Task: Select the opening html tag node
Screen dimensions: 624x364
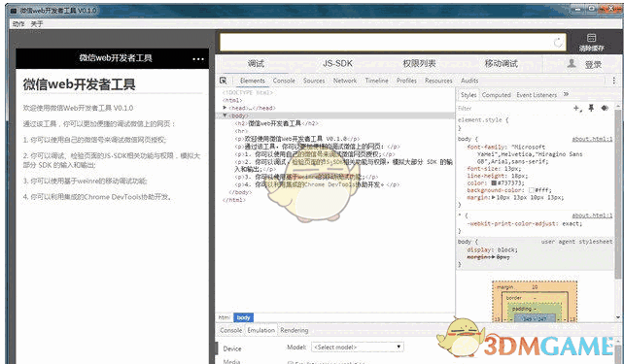Action: [232, 100]
